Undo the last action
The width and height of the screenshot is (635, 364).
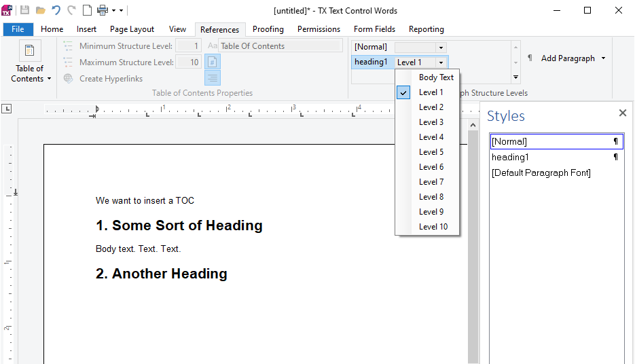(x=56, y=10)
